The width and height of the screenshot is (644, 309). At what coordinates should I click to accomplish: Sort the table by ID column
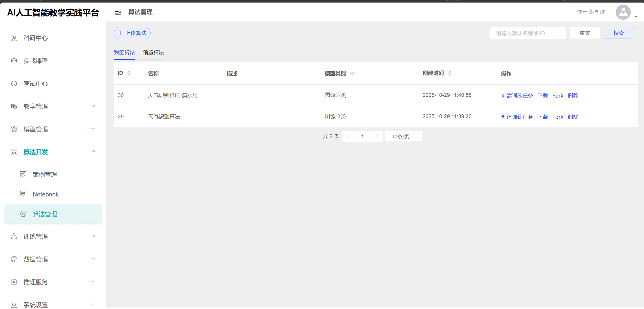click(129, 73)
